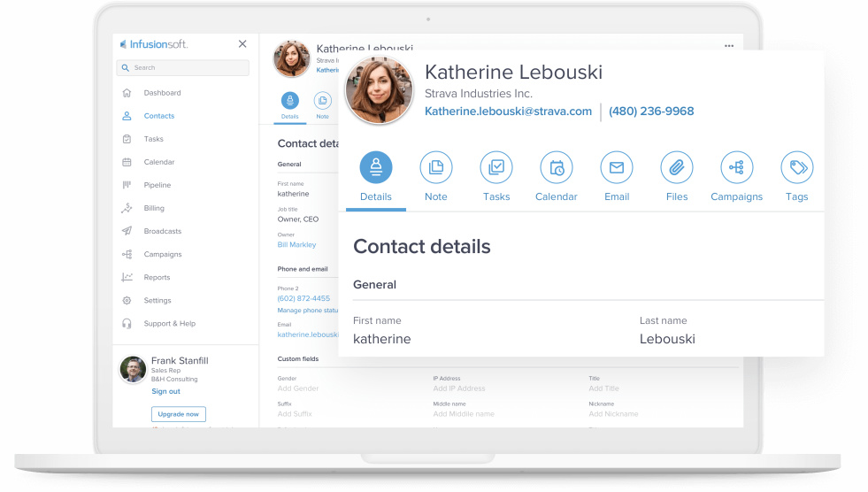The width and height of the screenshot is (868, 492).
Task: Click the Add IP Address field
Action: pos(459,388)
